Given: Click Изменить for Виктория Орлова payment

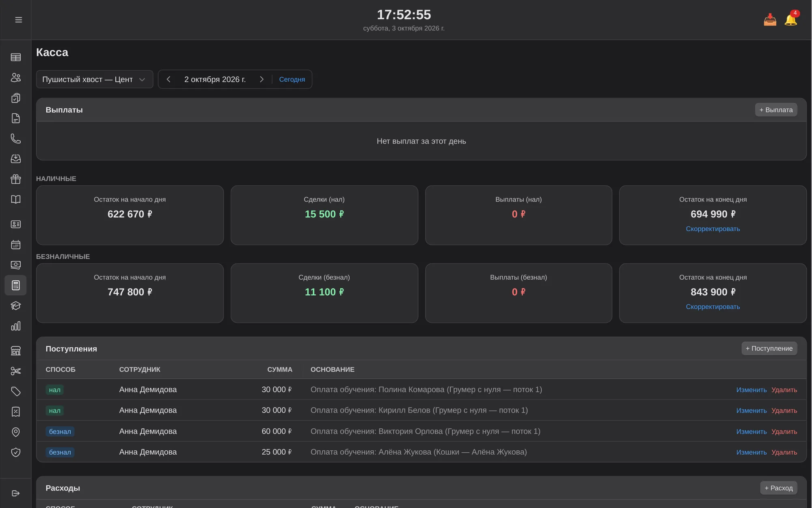Looking at the screenshot, I should coord(751,432).
